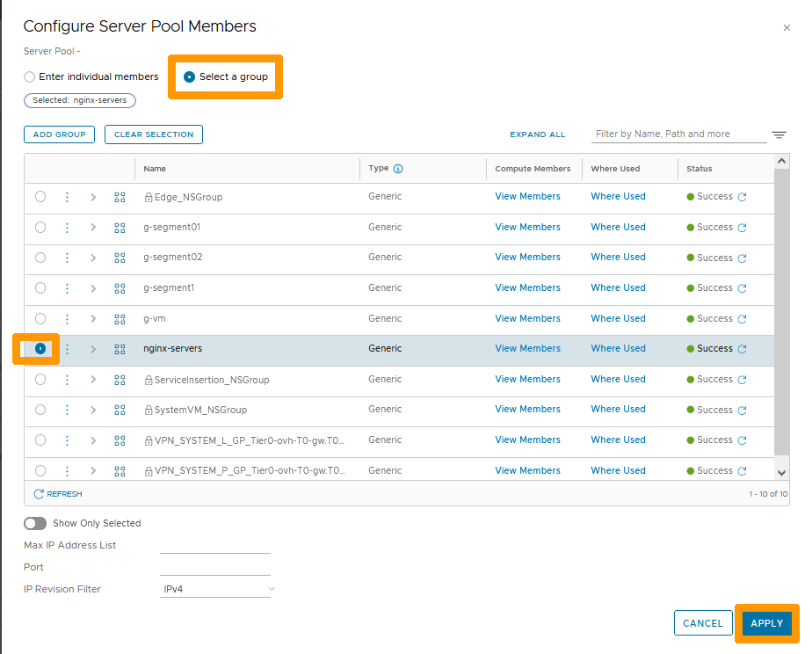
Task: Open three-dot actions menu for g-segment01
Action: (x=67, y=228)
